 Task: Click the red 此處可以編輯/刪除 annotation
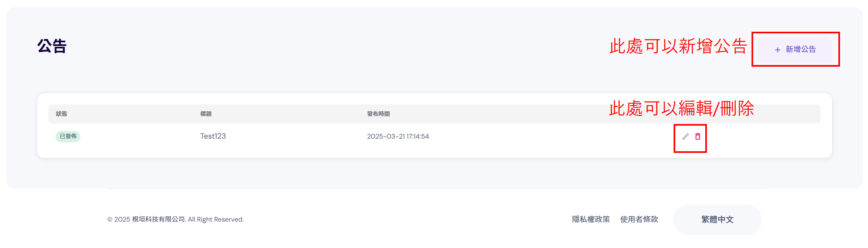coord(681,109)
